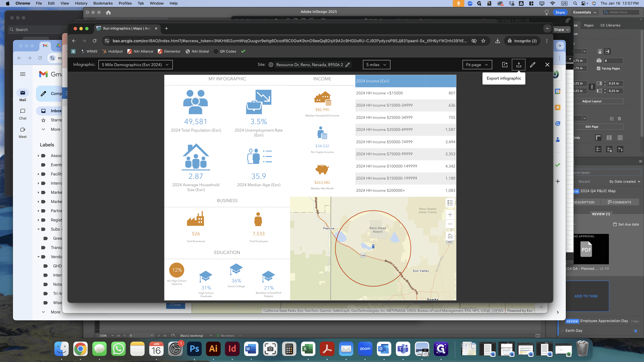This screenshot has width=644, height=362.
Task: Open Gmail Chat section
Action: [x=22, y=114]
